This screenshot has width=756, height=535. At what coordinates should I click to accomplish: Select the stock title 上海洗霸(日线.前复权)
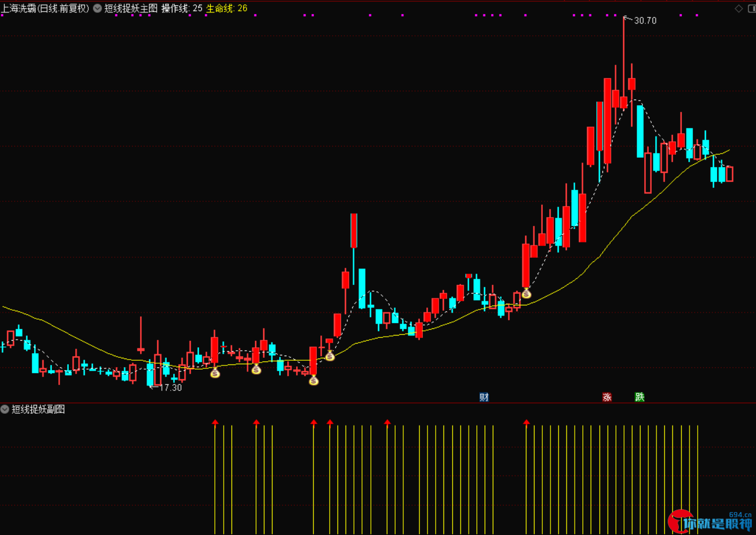45,8
